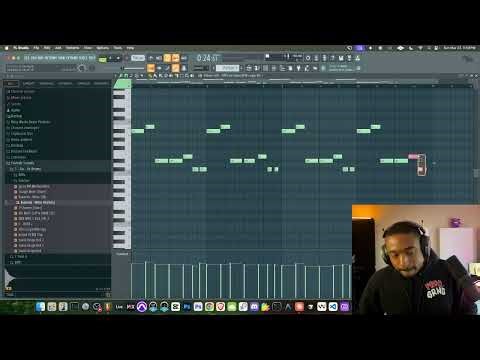Open the View menu

click(88, 48)
